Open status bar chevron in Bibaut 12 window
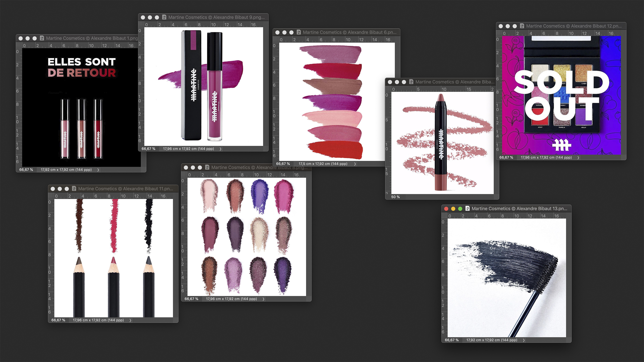644x362 pixels. point(578,157)
